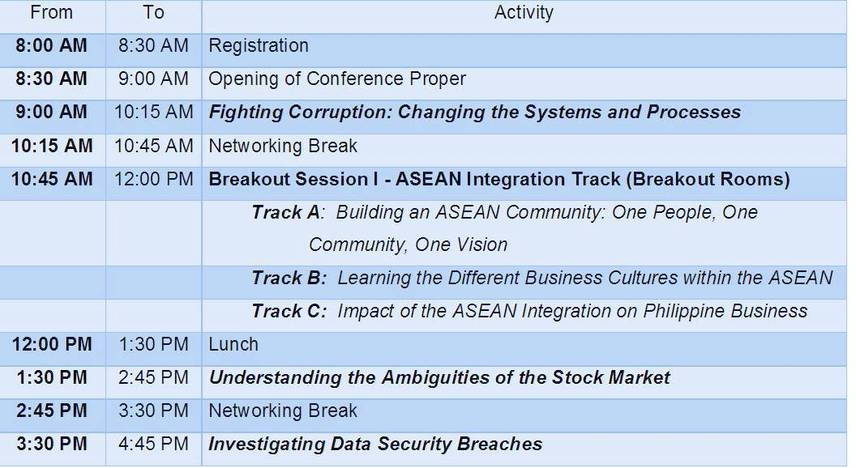Viewport: 856px width, 468px height.
Task: Click the "Breakout Session I" heading
Action: coord(498,180)
